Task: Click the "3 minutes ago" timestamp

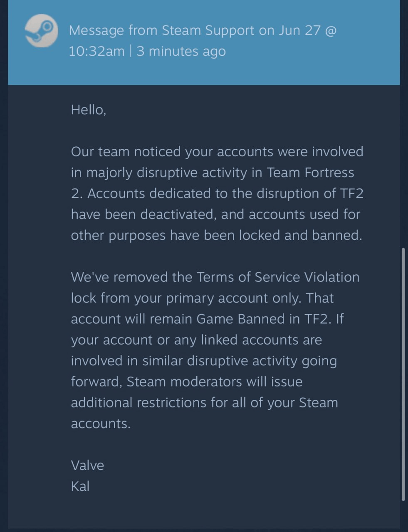Action: [181, 51]
